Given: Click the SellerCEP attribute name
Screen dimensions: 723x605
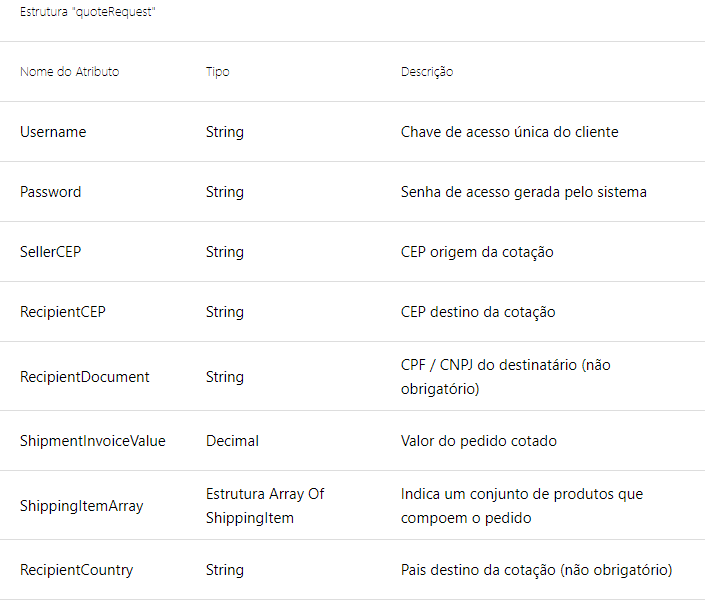Looking at the screenshot, I should tap(51, 252).
